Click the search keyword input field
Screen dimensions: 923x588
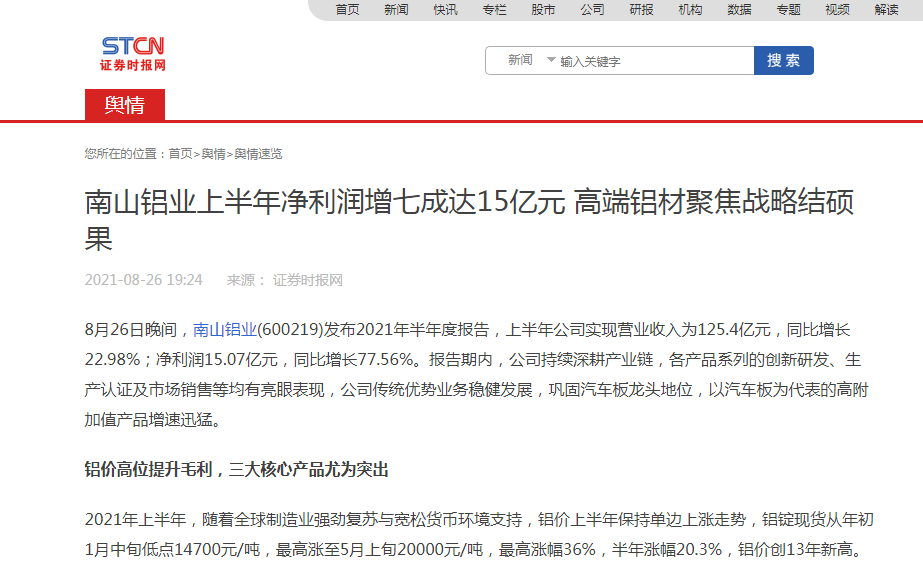pos(653,61)
